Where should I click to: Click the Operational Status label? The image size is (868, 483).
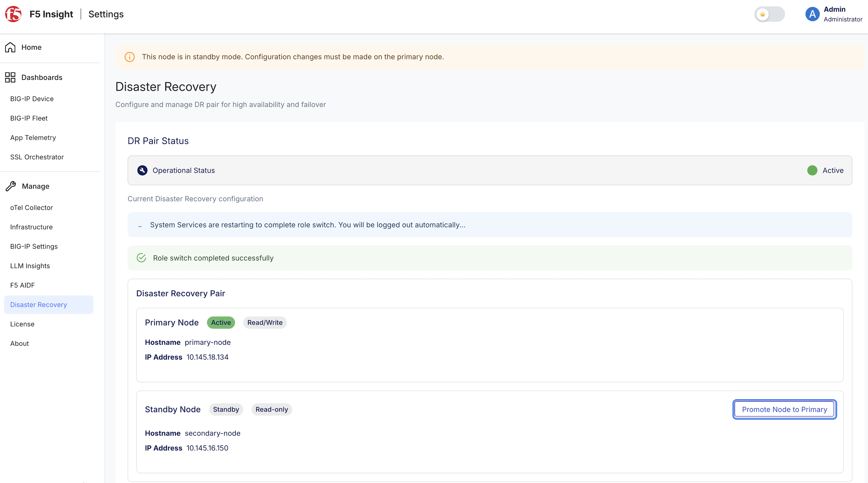click(184, 170)
